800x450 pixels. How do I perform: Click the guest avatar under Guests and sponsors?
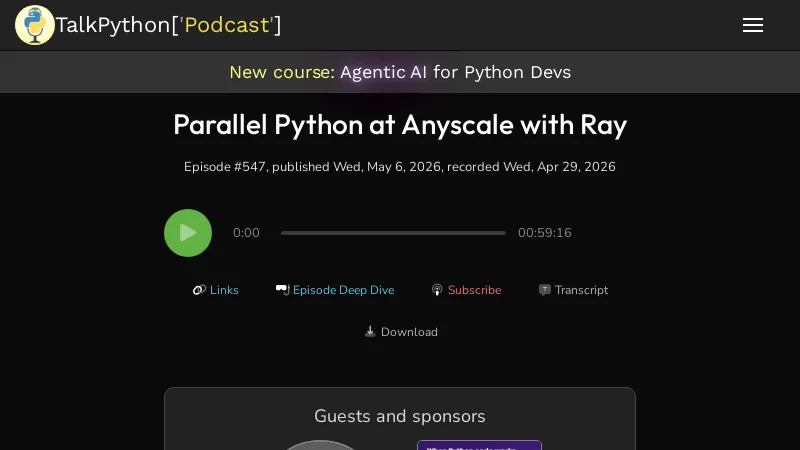click(320, 445)
